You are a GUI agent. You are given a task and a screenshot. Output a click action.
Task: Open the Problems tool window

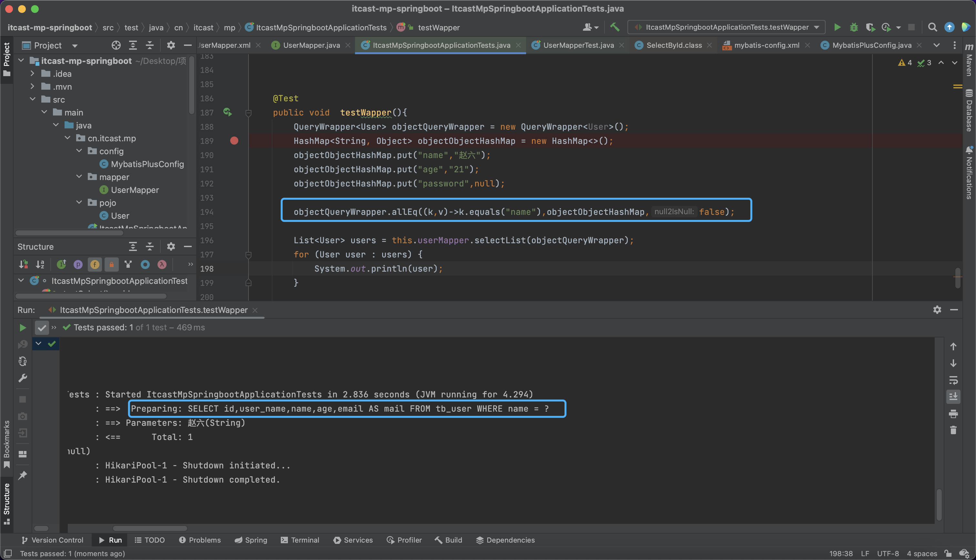(x=200, y=540)
